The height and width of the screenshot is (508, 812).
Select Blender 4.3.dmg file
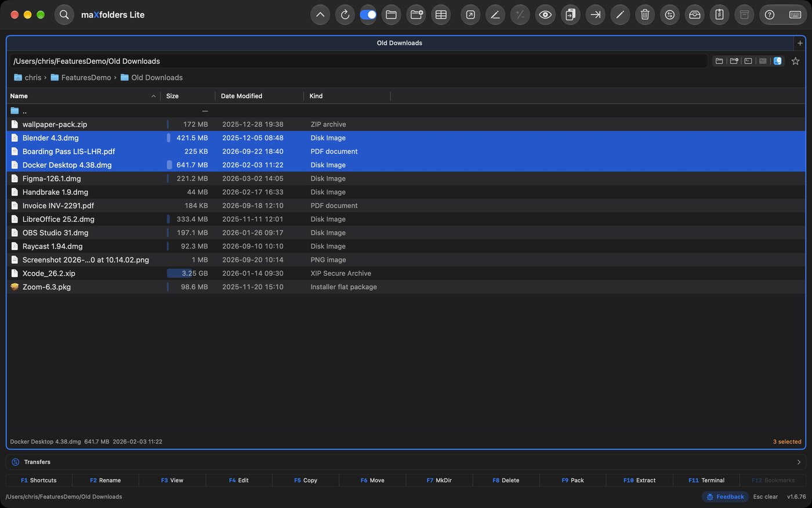[x=406, y=138]
